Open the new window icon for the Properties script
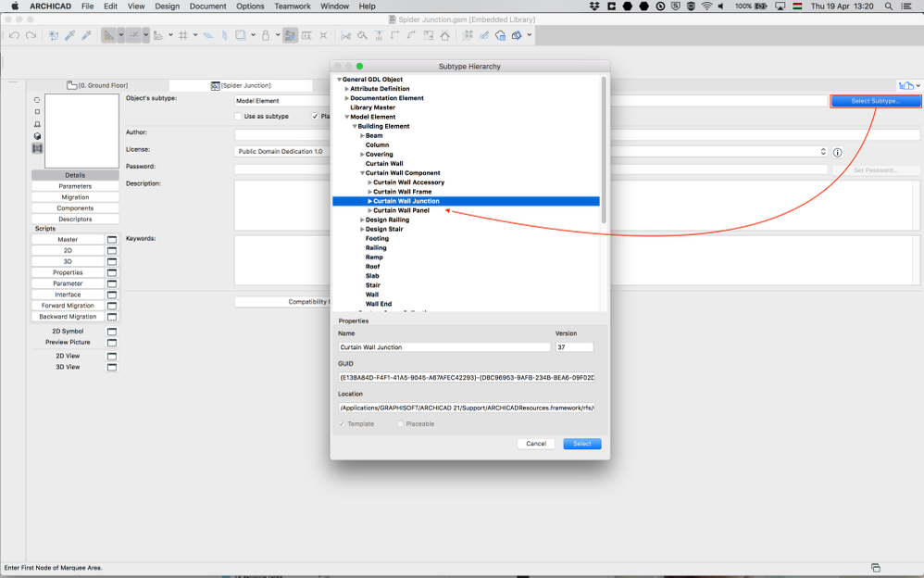924x578 pixels. (112, 272)
